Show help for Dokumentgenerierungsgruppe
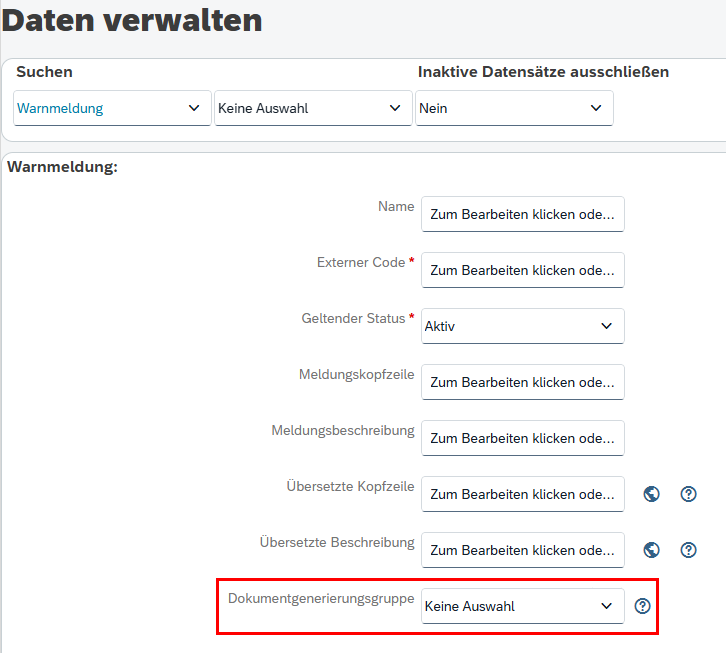 point(643,606)
